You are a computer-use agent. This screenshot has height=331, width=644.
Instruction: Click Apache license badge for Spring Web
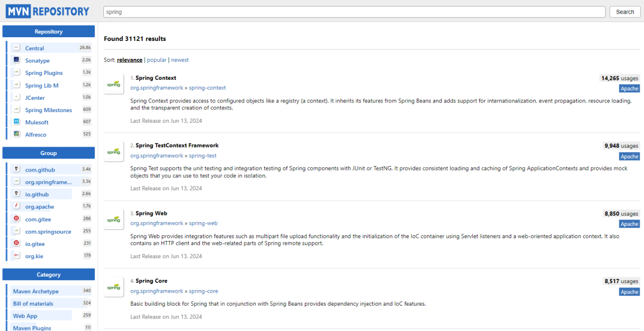pyautogui.click(x=629, y=224)
